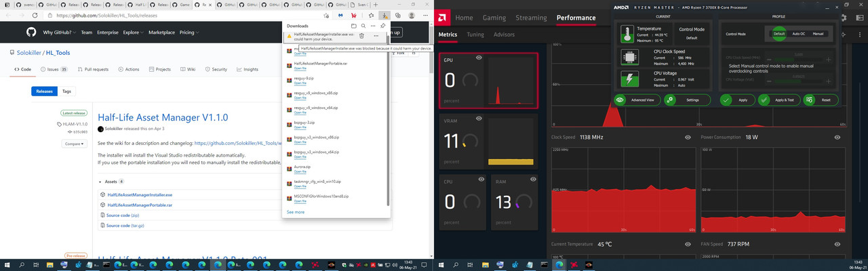
Task: Search downloads with the magnifier icon
Action: pos(363,26)
